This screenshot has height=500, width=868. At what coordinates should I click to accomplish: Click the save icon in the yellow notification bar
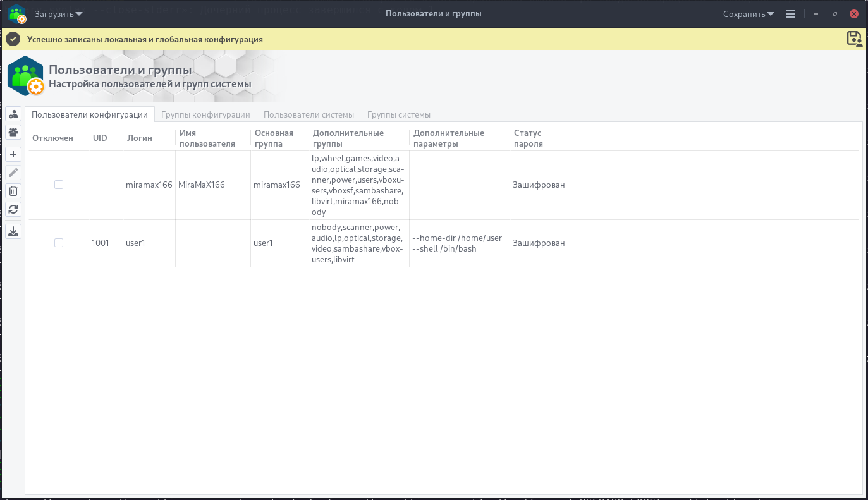[x=854, y=39]
